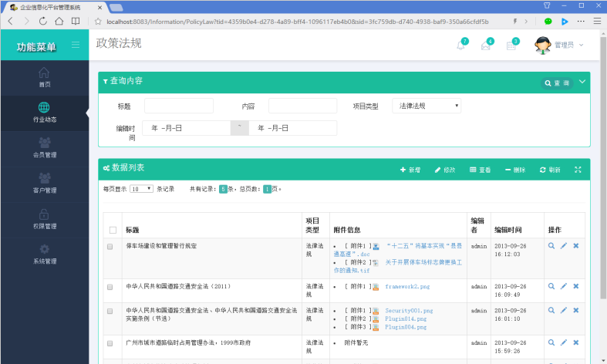Open the notification bell icon
Image resolution: width=607 pixels, height=364 pixels.
point(460,45)
